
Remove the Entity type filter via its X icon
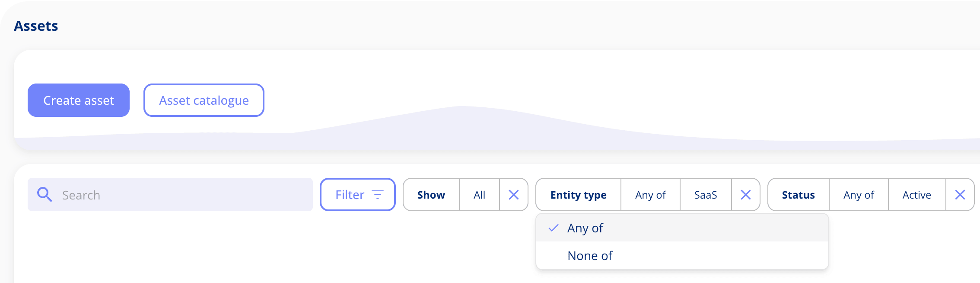pyautogui.click(x=746, y=195)
